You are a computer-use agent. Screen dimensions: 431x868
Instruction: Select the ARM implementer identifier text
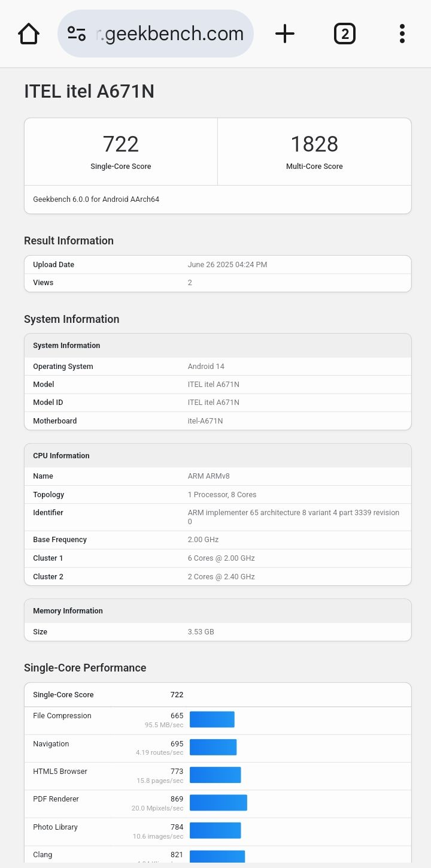tap(294, 517)
